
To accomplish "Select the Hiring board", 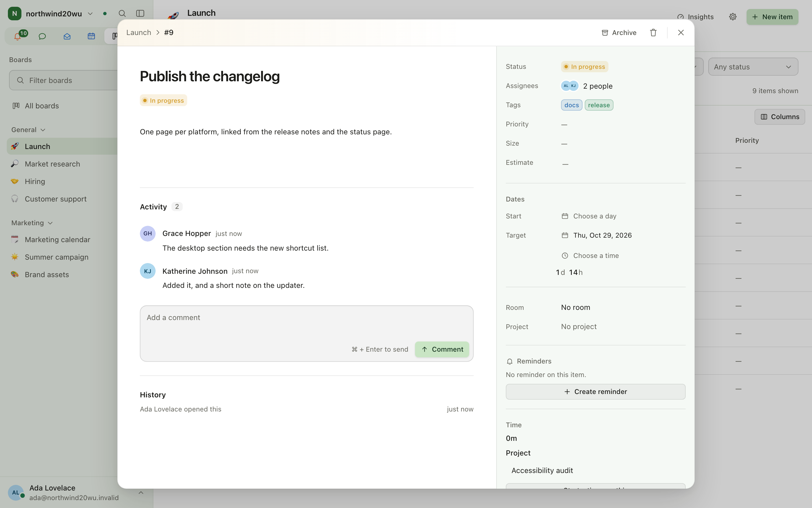I will [35, 181].
